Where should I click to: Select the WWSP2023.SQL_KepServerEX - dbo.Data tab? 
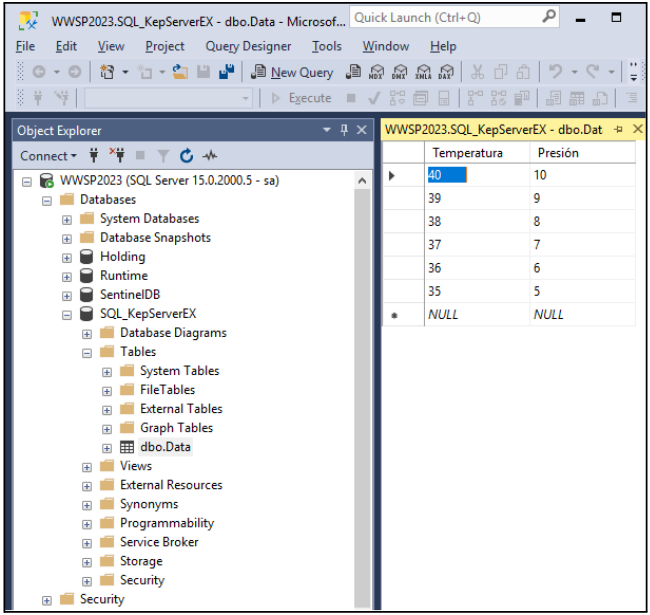click(493, 130)
